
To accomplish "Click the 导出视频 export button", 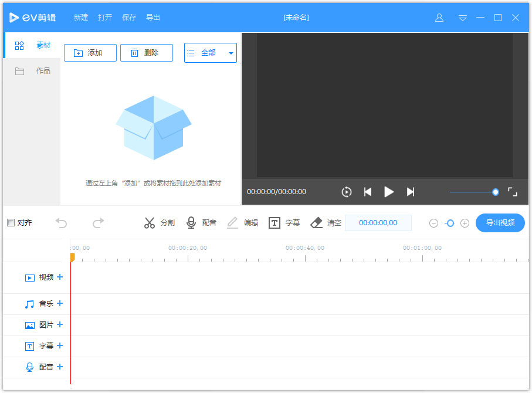I will [500, 223].
